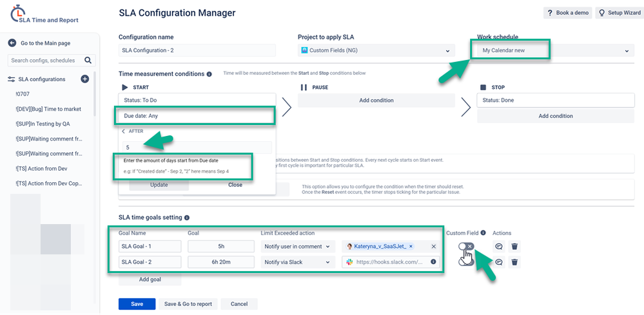Click the question mark on Book a demo

550,13
